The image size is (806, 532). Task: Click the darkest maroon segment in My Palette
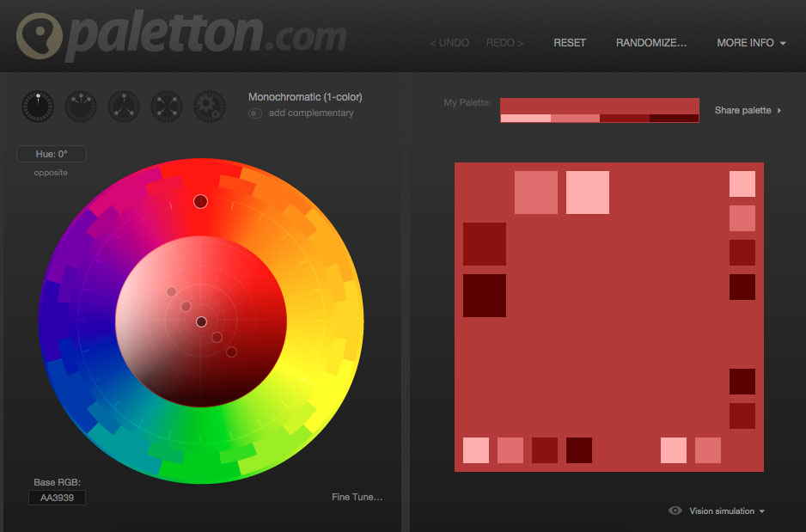tap(674, 119)
